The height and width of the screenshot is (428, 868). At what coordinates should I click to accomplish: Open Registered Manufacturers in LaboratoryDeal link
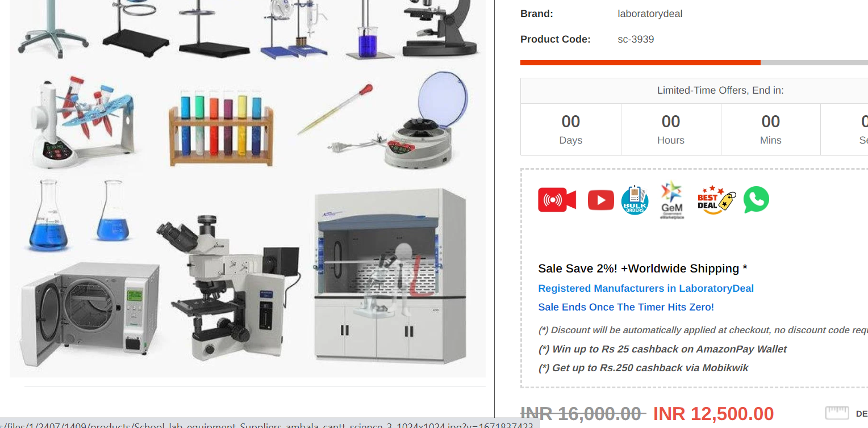[x=646, y=288]
